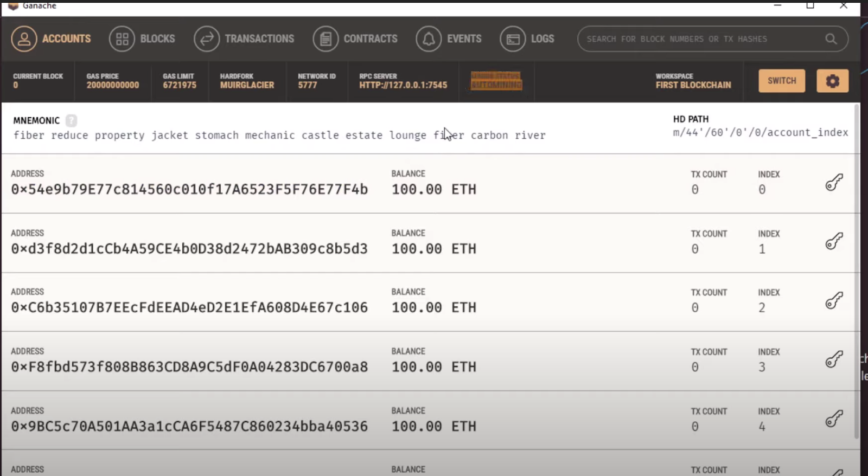Click the mnemonic help question icon
The height and width of the screenshot is (476, 868).
[71, 120]
